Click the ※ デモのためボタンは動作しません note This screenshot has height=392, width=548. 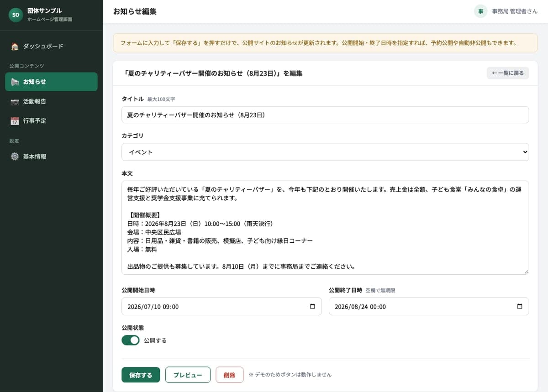pyautogui.click(x=290, y=375)
